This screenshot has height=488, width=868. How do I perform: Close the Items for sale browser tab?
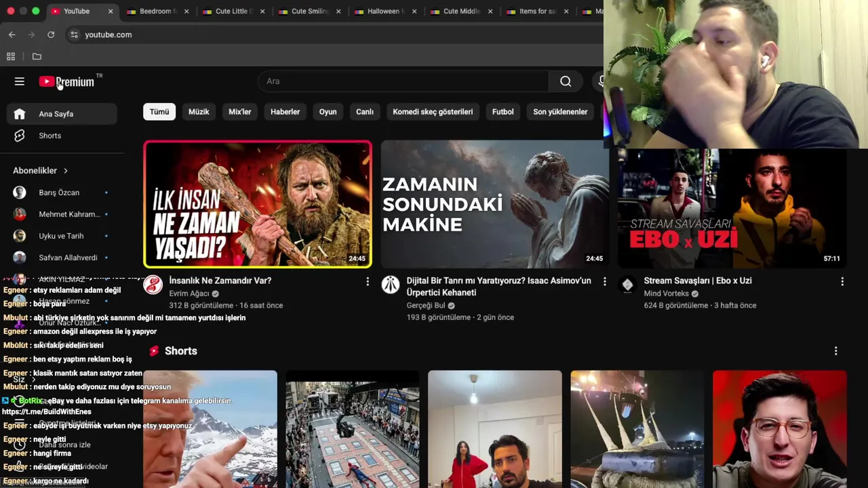(566, 12)
